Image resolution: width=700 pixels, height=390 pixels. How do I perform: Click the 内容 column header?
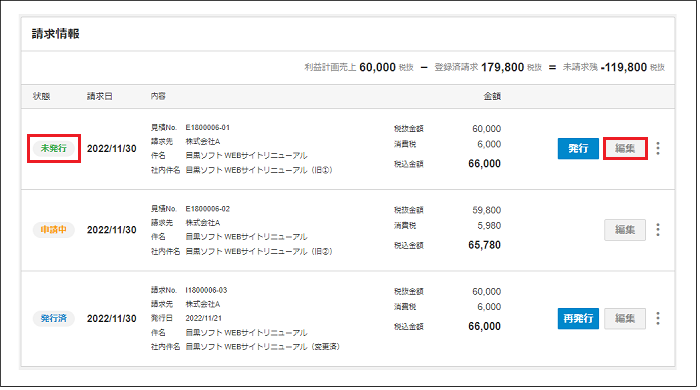(x=158, y=96)
